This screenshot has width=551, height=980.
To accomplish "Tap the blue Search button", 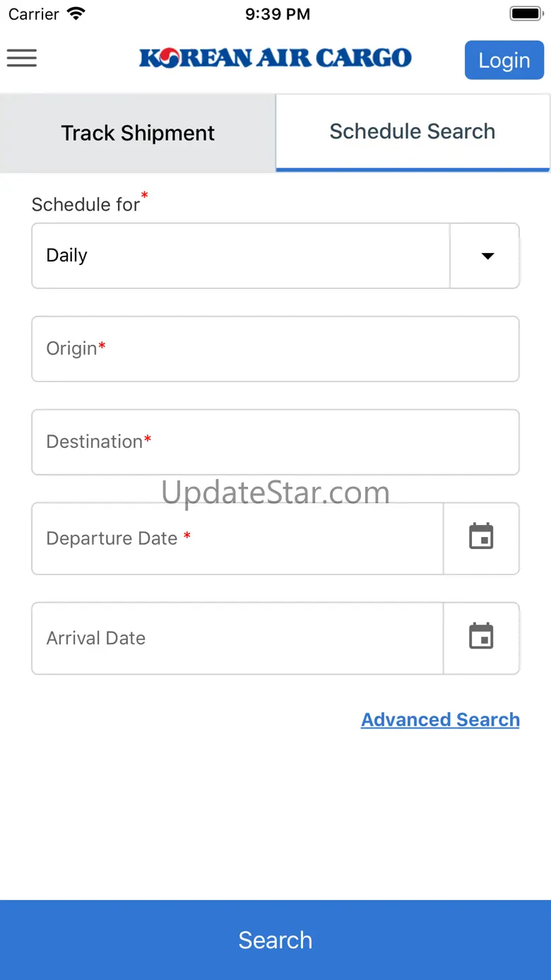I will [x=275, y=940].
